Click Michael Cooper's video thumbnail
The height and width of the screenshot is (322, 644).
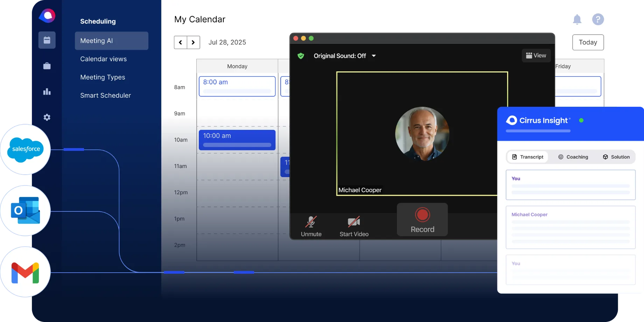click(422, 134)
